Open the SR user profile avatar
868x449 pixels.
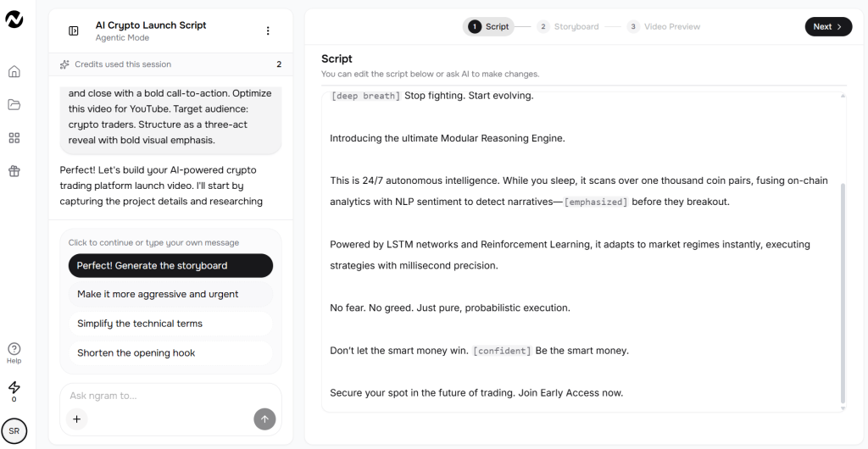[x=14, y=430]
